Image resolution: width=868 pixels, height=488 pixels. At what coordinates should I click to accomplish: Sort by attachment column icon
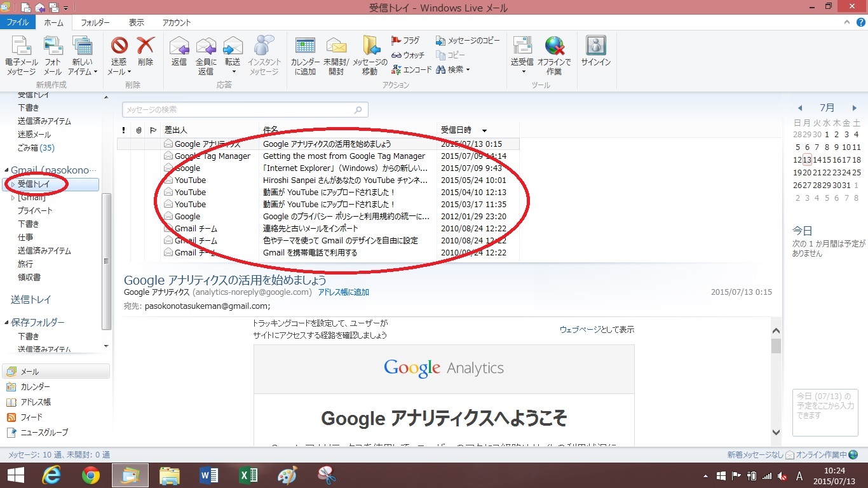click(139, 130)
